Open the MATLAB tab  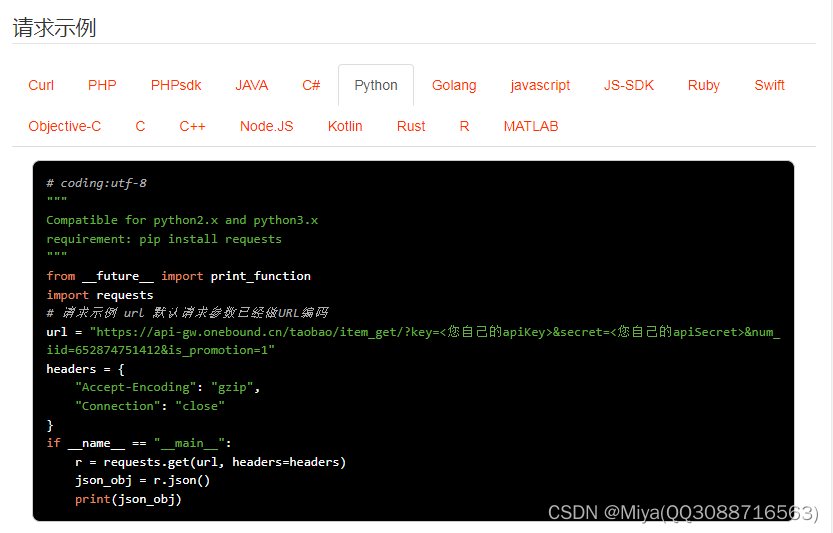coord(531,126)
